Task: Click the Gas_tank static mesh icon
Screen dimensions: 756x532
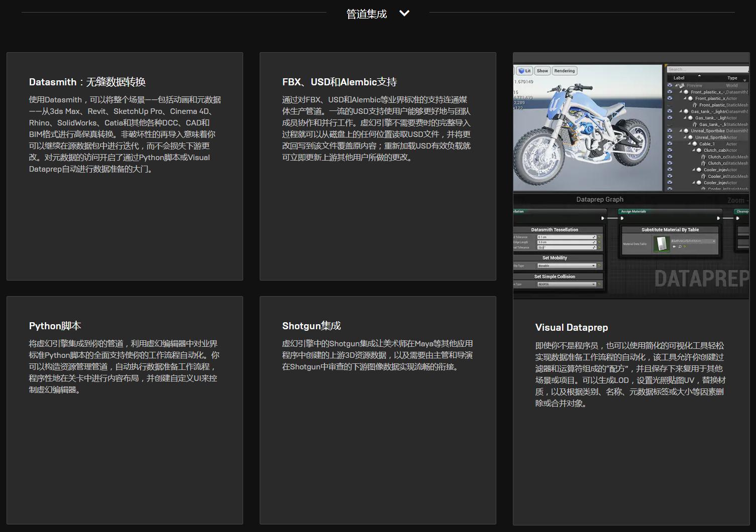Action: click(x=695, y=124)
